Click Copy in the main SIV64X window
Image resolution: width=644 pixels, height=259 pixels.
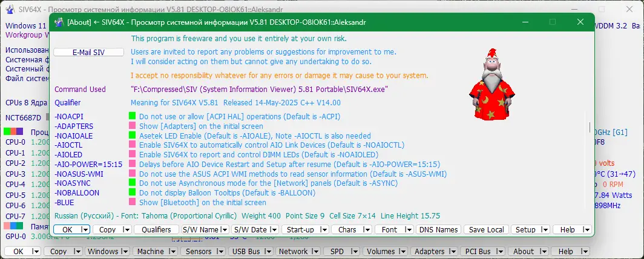point(63,252)
